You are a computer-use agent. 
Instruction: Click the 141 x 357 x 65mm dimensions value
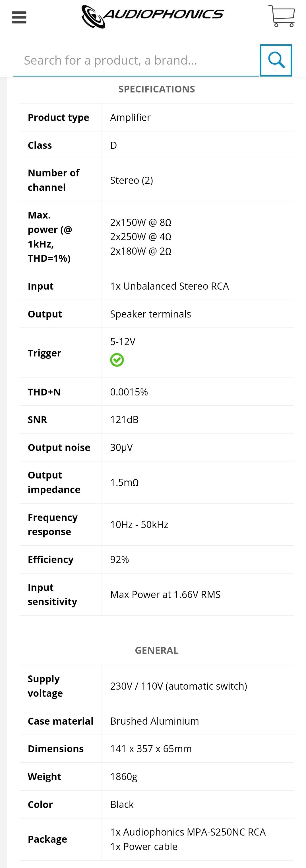[151, 749]
